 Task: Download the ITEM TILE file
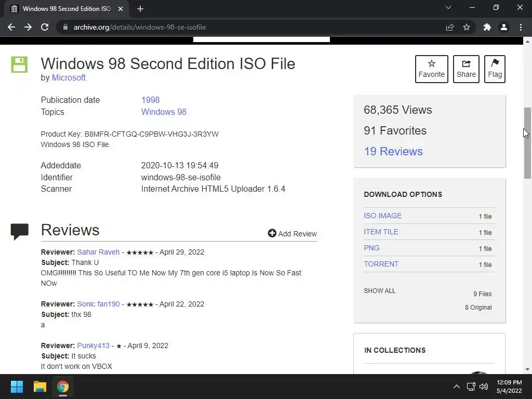(x=381, y=232)
